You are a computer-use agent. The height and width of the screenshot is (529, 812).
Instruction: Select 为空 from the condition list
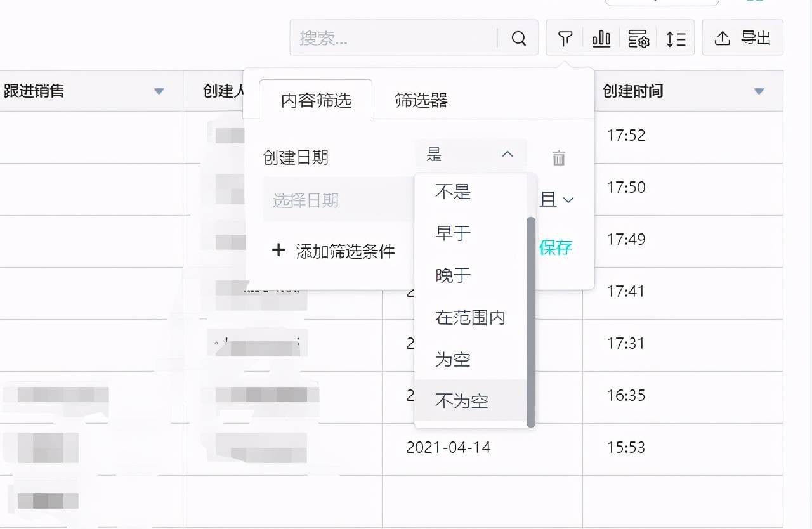[471, 360]
